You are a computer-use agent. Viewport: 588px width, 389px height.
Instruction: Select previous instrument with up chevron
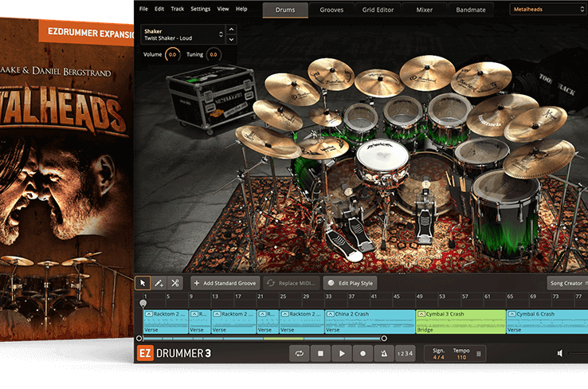231,29
